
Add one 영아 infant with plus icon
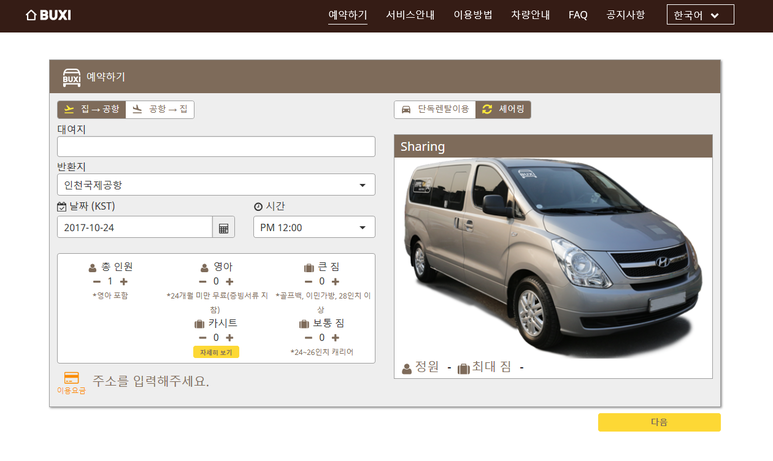[x=230, y=282]
